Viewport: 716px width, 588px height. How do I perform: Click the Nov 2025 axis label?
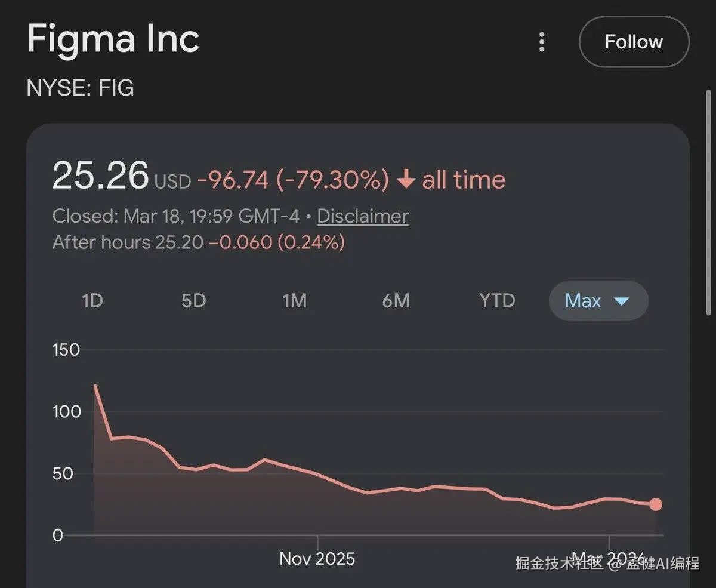click(317, 559)
